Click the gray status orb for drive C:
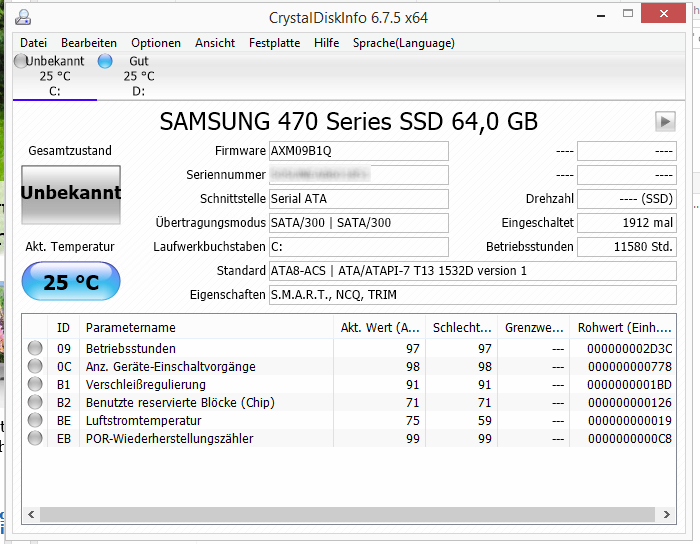700x544 pixels. coord(21,61)
